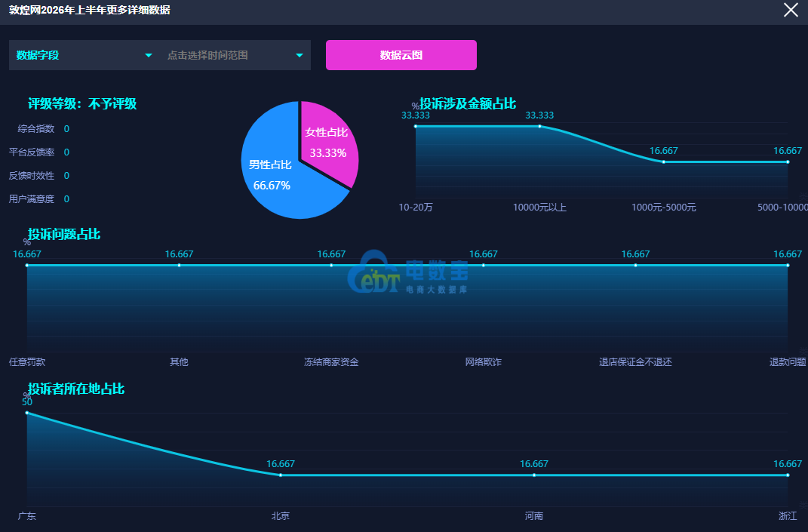The height and width of the screenshot is (532, 808).
Task: Click the 广东 axis label
Action: tap(27, 516)
